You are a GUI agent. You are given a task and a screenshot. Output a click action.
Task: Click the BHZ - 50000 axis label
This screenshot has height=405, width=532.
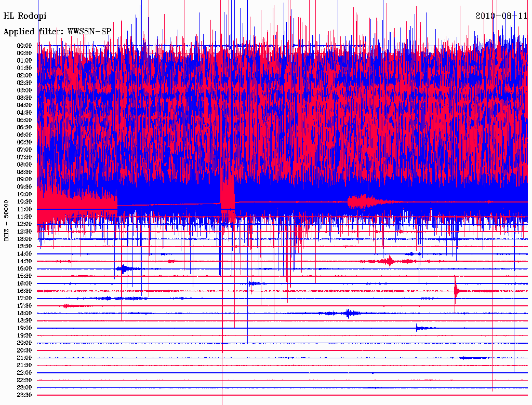coord(7,220)
